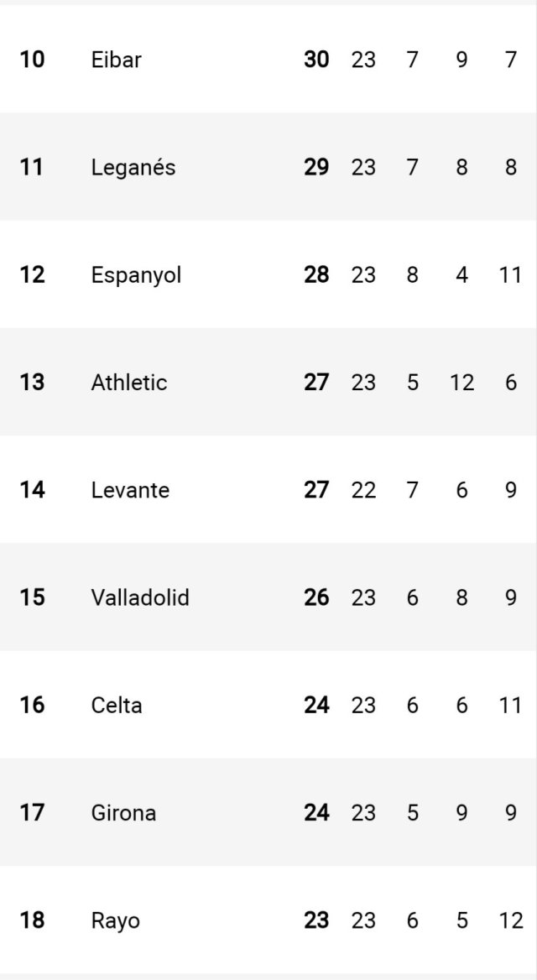Image resolution: width=537 pixels, height=980 pixels.
Task: Click Valladolid's 26 points value
Action: 316,597
